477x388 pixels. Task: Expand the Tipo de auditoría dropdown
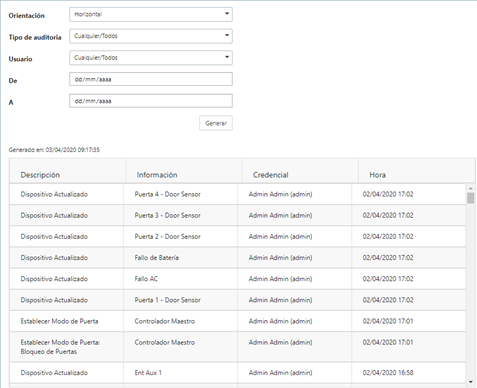pyautogui.click(x=151, y=36)
